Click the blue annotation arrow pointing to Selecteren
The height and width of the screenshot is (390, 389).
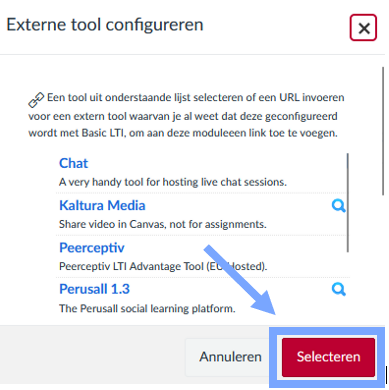pos(241,281)
